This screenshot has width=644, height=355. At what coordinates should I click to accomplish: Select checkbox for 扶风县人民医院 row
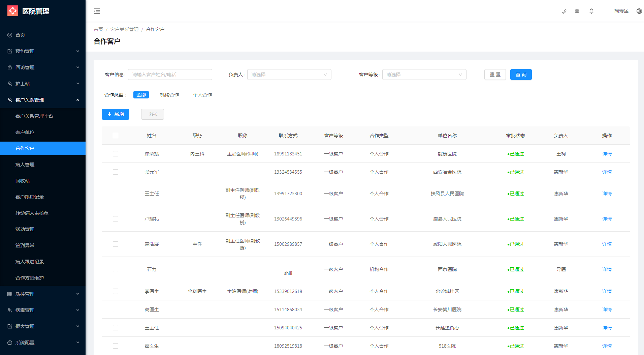point(116,194)
